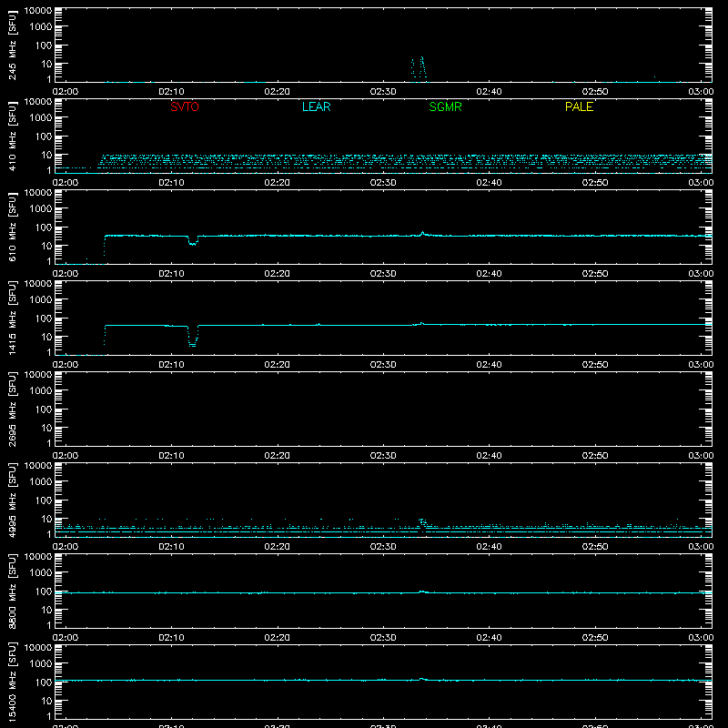This screenshot has height=728, width=728.
Task: Click the 100 tick label on the 8800 MHz axis
Action: (44, 591)
